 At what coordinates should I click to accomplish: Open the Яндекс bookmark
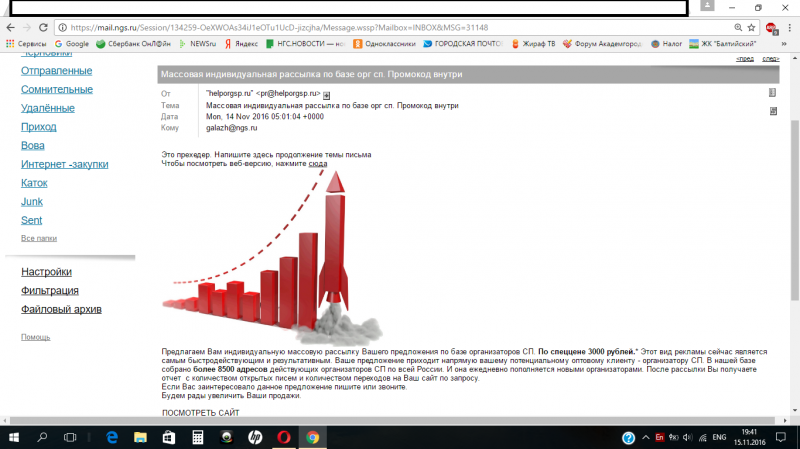click(x=242, y=44)
